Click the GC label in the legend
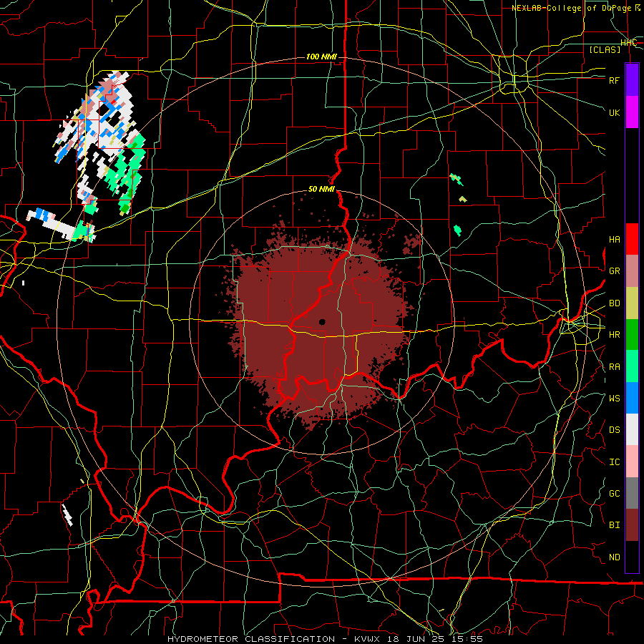Image resolution: width=644 pixels, height=644 pixels. pos(614,494)
